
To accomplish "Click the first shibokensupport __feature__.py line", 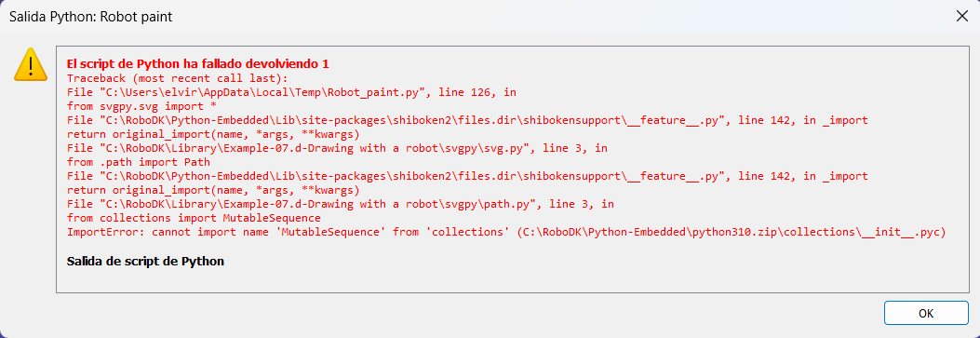I will pos(467,120).
